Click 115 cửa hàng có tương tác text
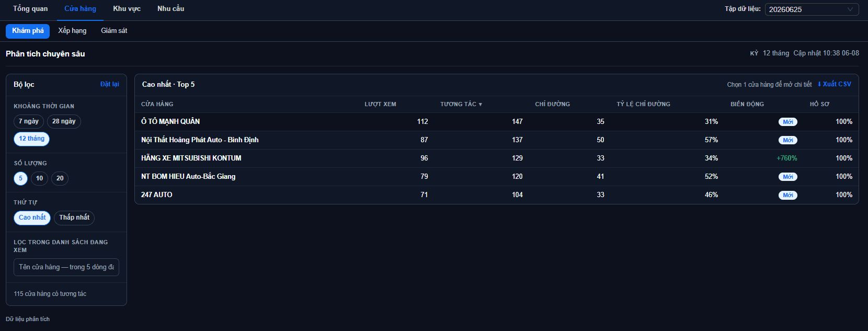This screenshot has height=331, width=868. click(x=50, y=294)
